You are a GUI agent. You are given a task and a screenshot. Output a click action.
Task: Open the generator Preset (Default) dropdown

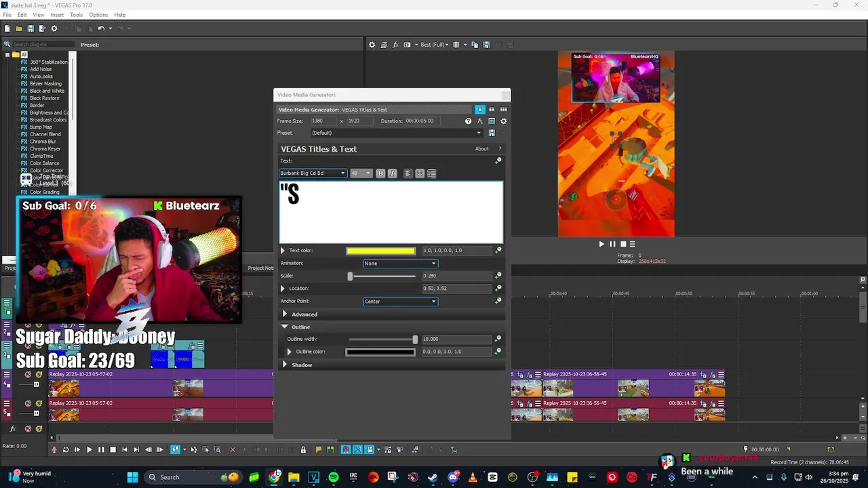click(x=397, y=133)
